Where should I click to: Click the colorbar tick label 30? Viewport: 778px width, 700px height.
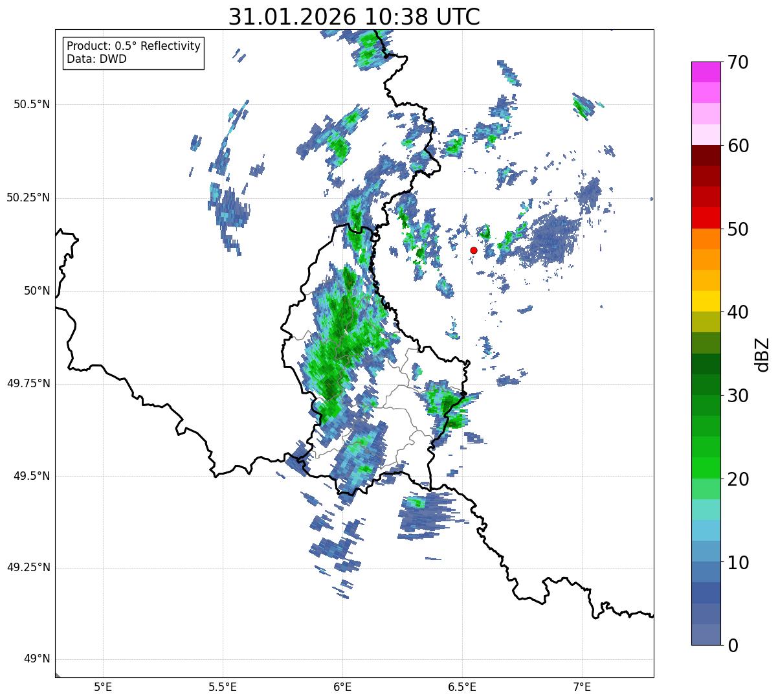tap(738, 396)
